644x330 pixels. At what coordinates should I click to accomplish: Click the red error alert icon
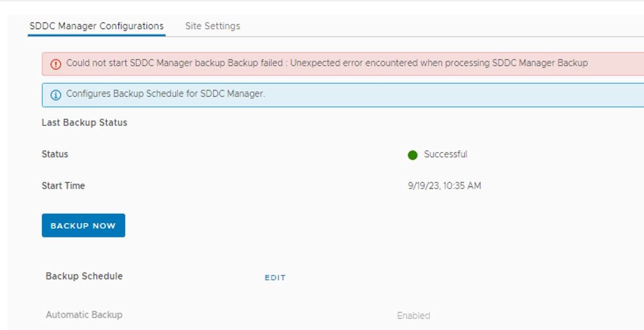(56, 64)
